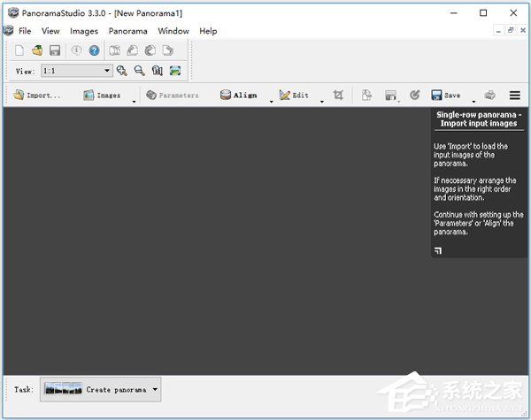Image resolution: width=531 pixels, height=420 pixels.
Task: Open the Panorama menu
Action: click(x=127, y=31)
